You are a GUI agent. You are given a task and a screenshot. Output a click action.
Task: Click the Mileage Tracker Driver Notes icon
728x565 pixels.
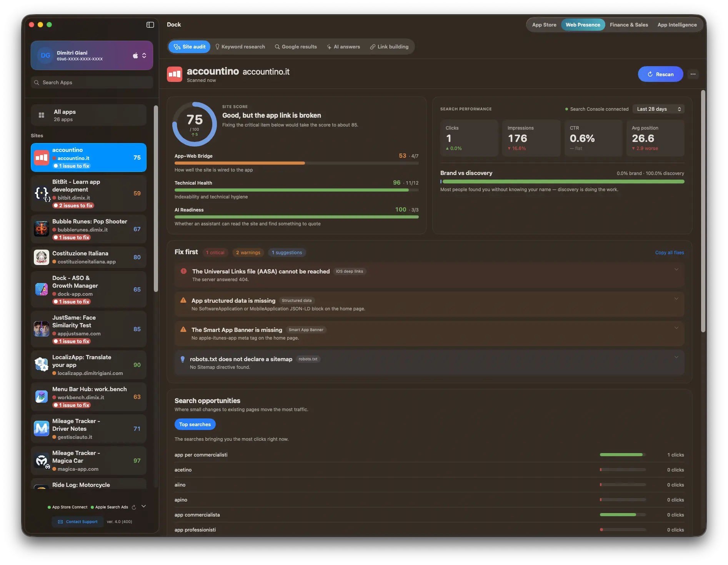(42, 428)
